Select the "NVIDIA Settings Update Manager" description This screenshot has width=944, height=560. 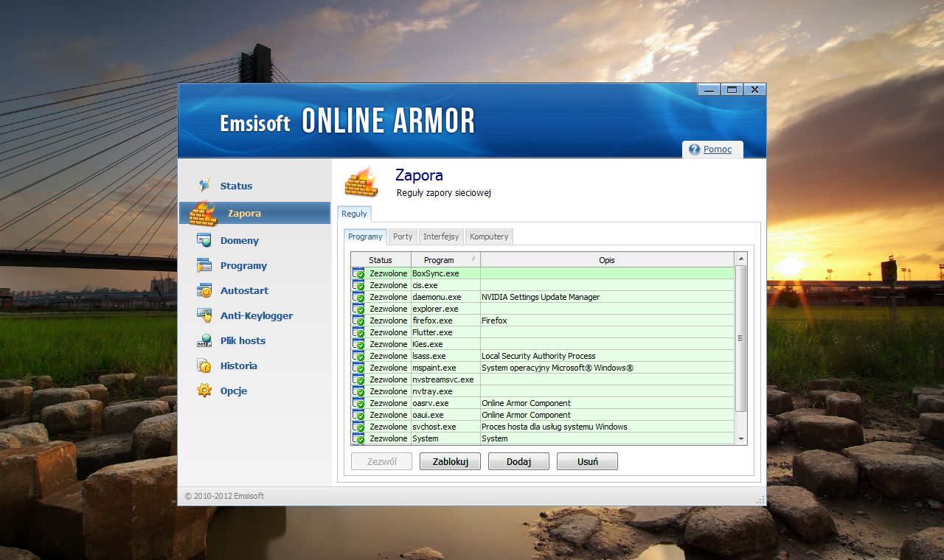[541, 297]
